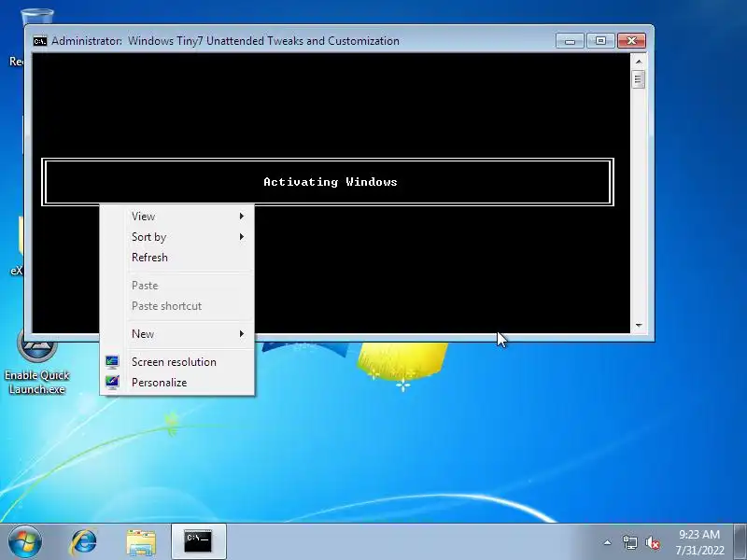The image size is (747, 560).
Task: Click the console window title text
Action: point(225,41)
